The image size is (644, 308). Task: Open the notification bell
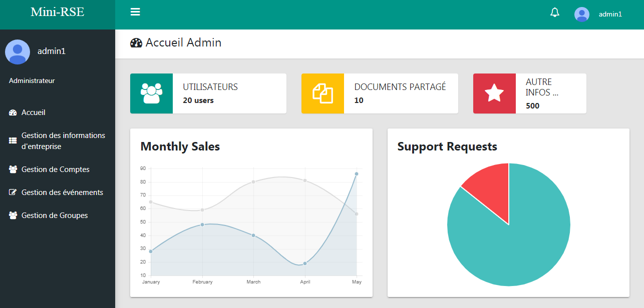[x=555, y=12]
